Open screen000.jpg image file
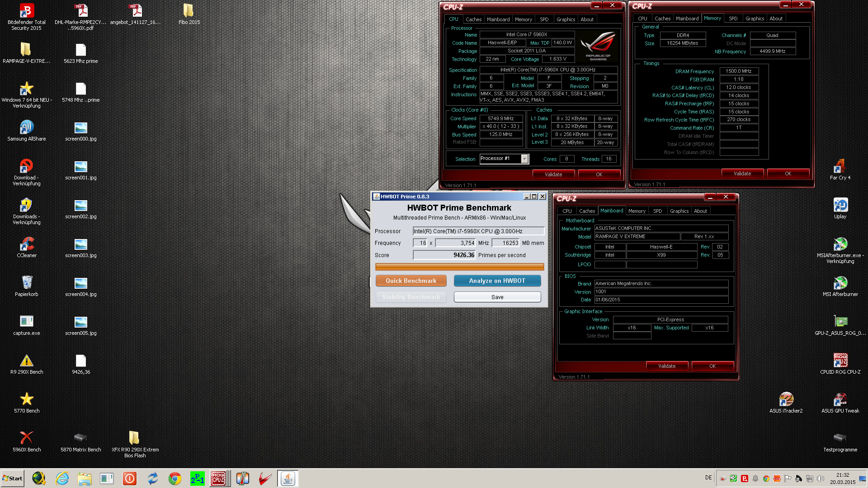The image size is (868, 488). click(x=80, y=131)
